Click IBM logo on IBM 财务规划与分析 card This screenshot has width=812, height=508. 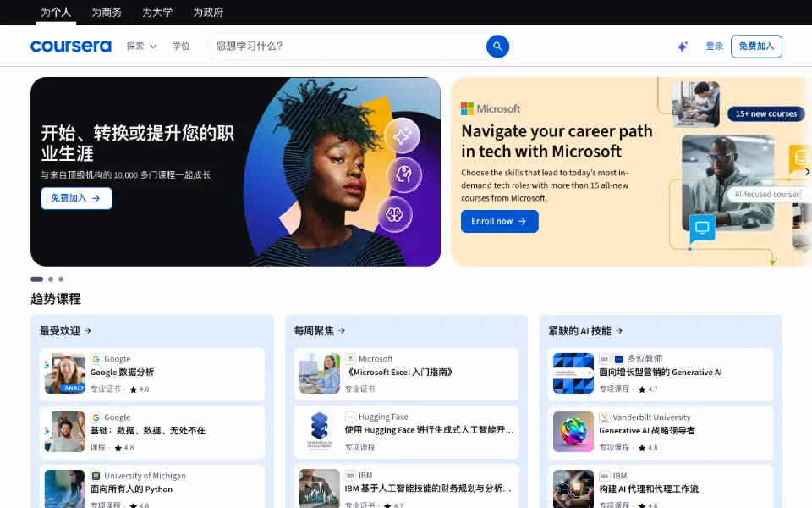click(350, 475)
